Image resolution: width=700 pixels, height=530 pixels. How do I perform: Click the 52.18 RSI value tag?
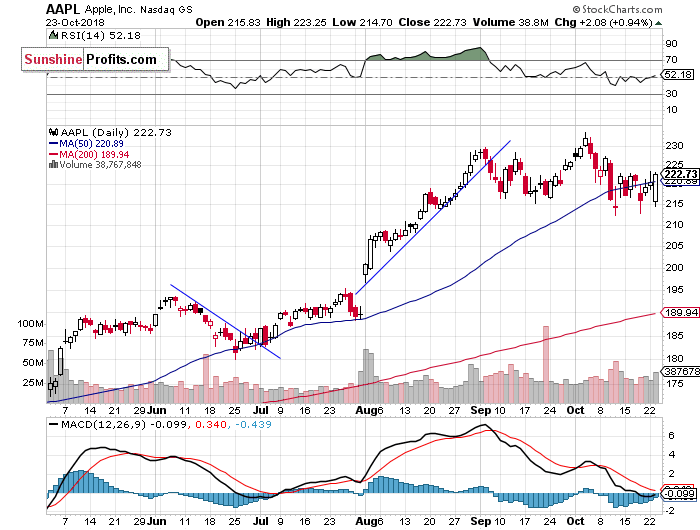[679, 75]
